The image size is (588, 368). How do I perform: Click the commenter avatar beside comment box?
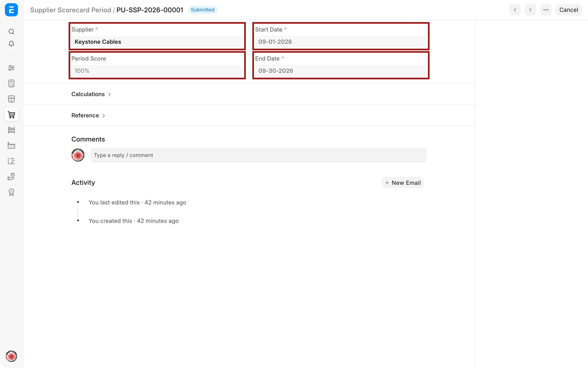pos(78,155)
